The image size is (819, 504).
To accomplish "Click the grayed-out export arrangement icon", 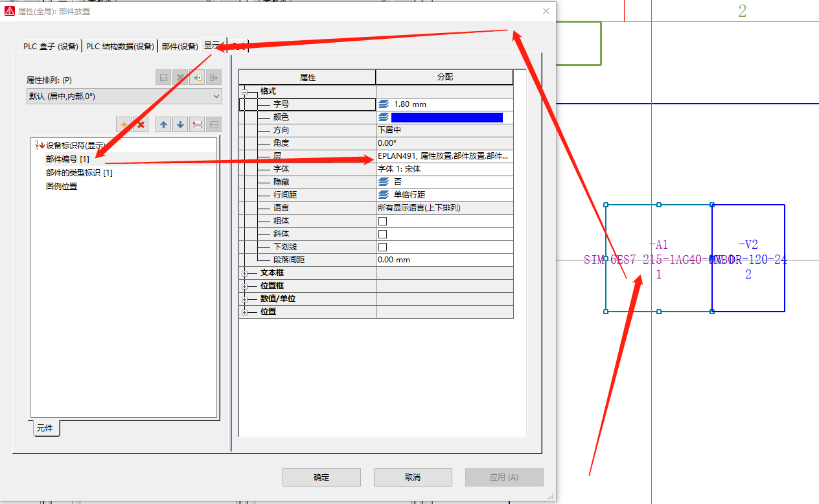I will (214, 78).
